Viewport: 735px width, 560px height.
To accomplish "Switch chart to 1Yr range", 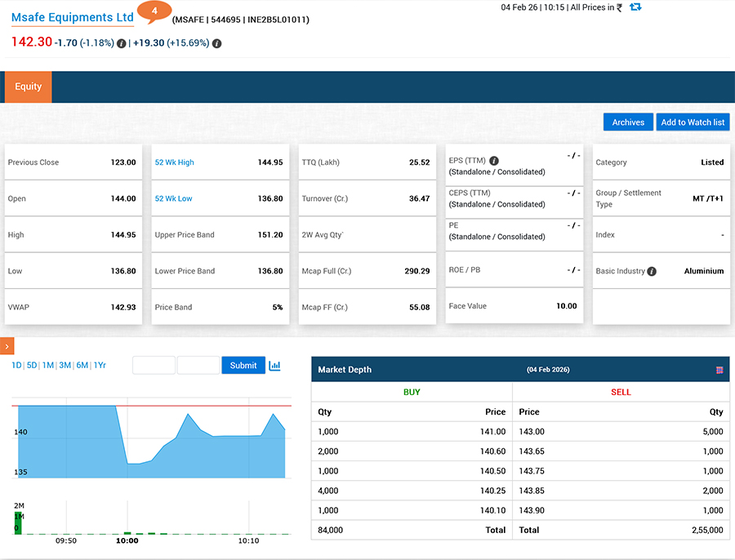I will pyautogui.click(x=100, y=366).
